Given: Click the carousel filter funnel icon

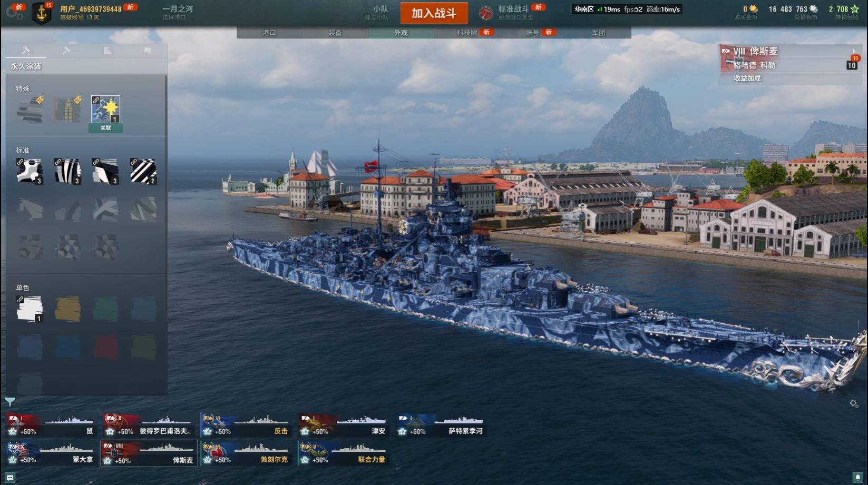Looking at the screenshot, I should tap(10, 402).
